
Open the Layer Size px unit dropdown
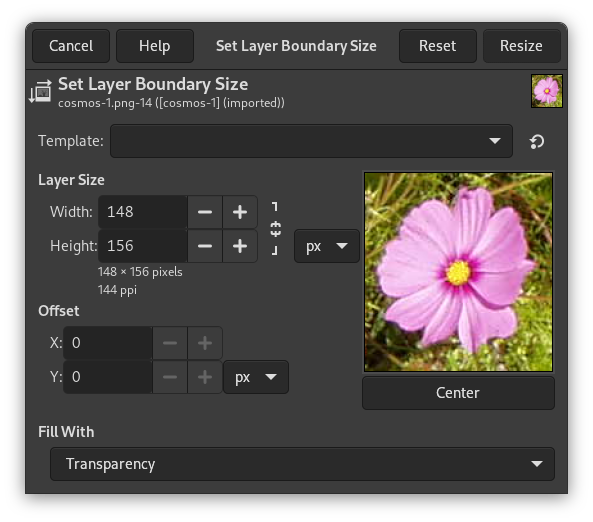tap(327, 246)
